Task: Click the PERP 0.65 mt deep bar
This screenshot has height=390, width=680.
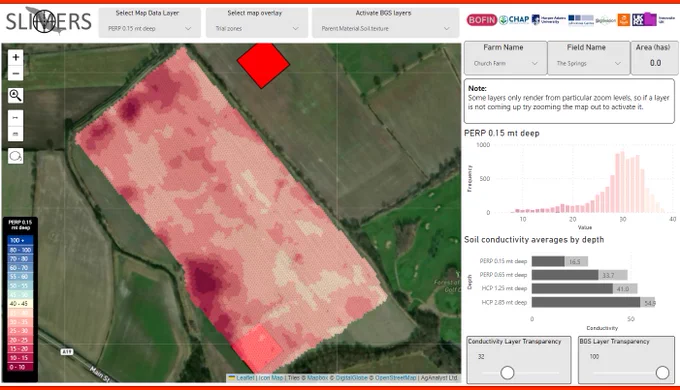Action: pyautogui.click(x=579, y=275)
